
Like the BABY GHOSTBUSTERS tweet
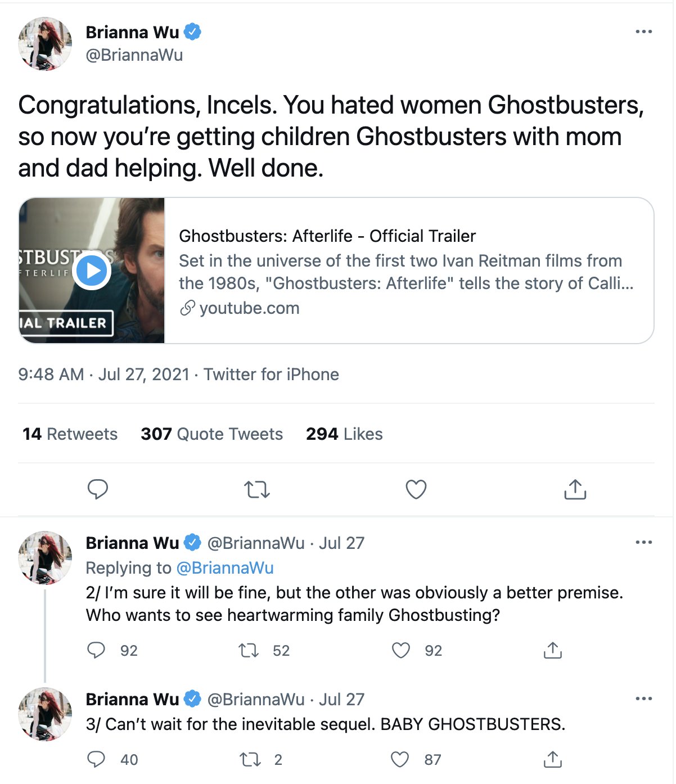(400, 759)
